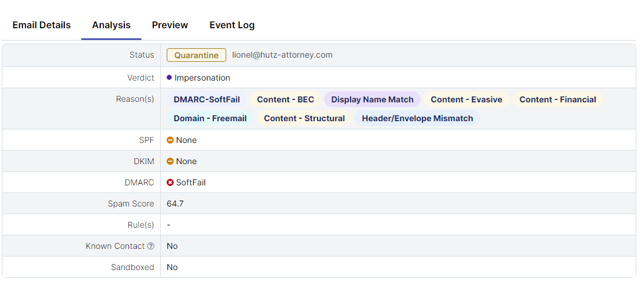Open the Event Log tab
Screen dimensions: 644x283
pyautogui.click(x=232, y=25)
